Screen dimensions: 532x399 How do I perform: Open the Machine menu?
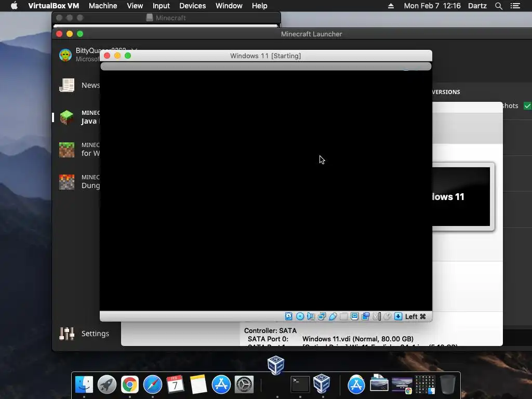pyautogui.click(x=103, y=6)
